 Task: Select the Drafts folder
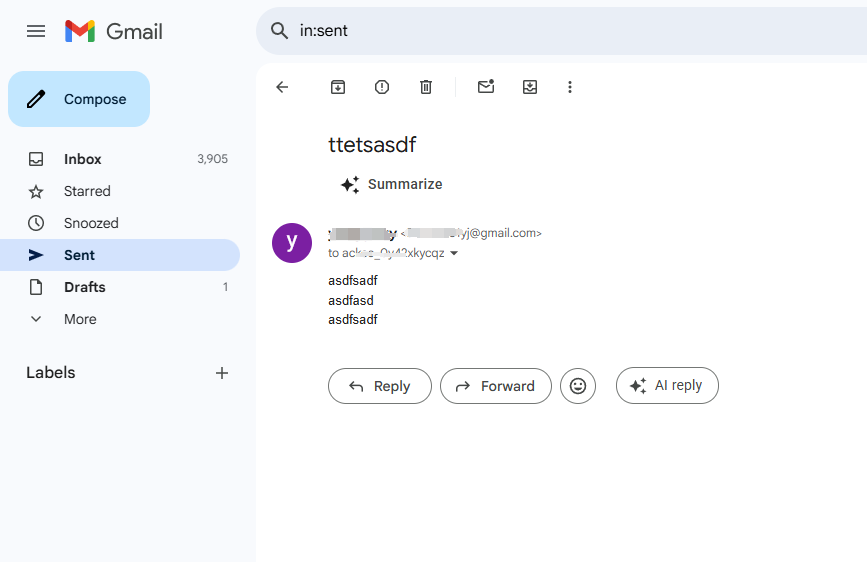tap(85, 287)
